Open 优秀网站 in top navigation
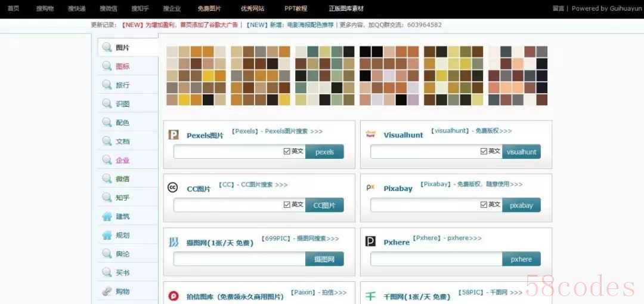The width and height of the screenshot is (644, 304). (x=253, y=8)
